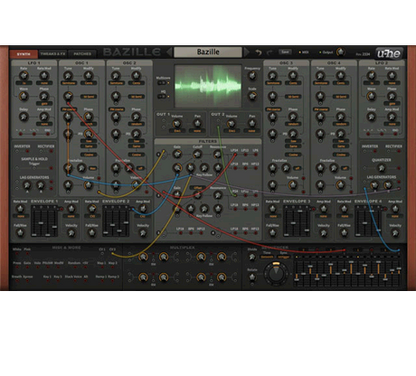This screenshot has width=416, height=376.
Task: Toggle the HQ switch
Action: coord(163,96)
